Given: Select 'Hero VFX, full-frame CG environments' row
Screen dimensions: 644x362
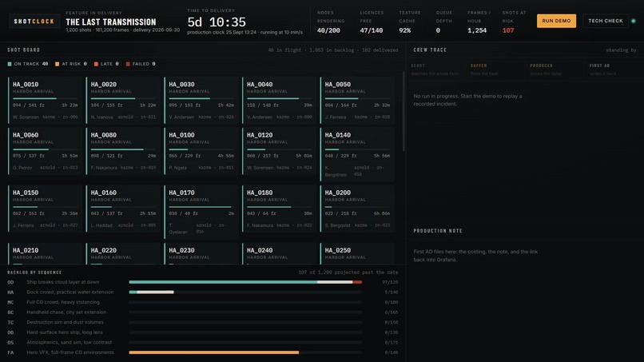Looking at the screenshot, I should coord(202,352).
